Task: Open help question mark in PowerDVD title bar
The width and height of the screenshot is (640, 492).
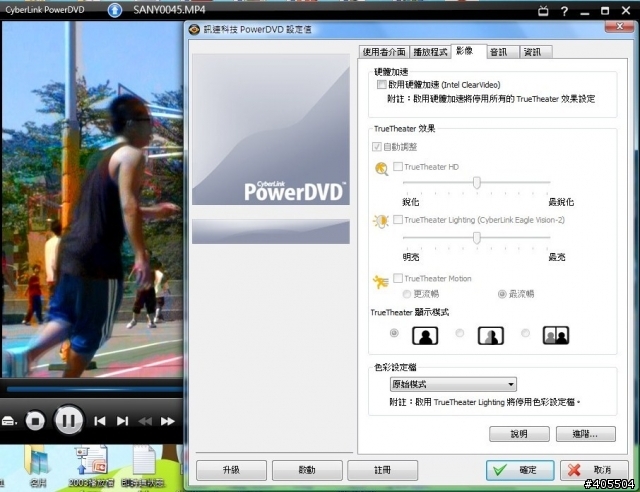Action: pyautogui.click(x=564, y=11)
